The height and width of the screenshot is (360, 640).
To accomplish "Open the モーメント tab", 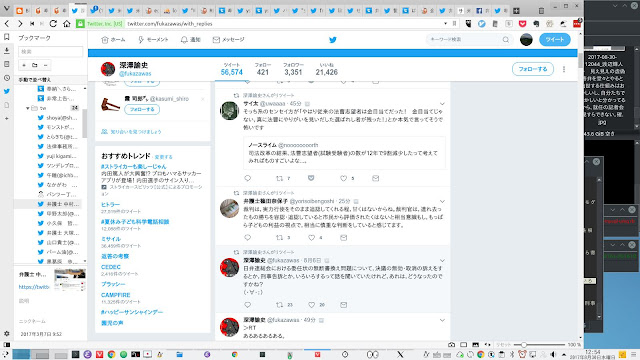I will pos(153,40).
